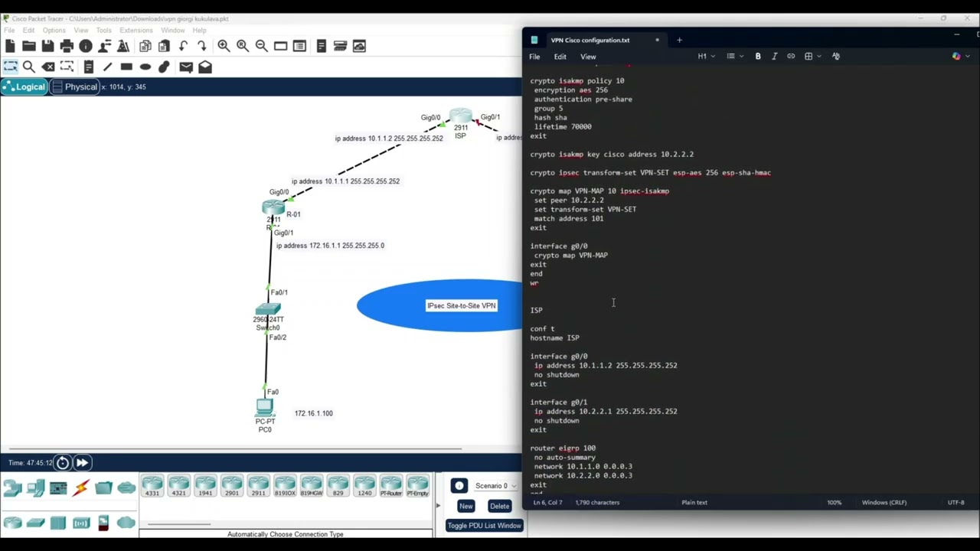Image resolution: width=980 pixels, height=551 pixels.
Task: Clear formatting in Notepad toolbar
Action: pos(836,56)
